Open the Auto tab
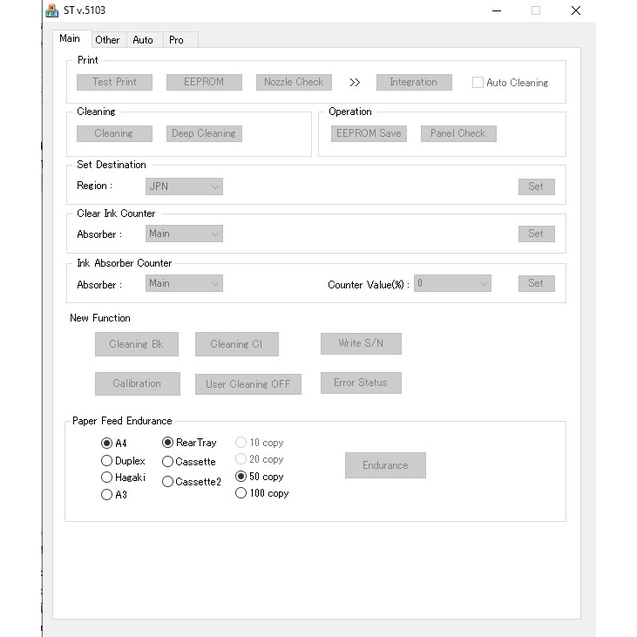The width and height of the screenshot is (637, 637). [143, 40]
